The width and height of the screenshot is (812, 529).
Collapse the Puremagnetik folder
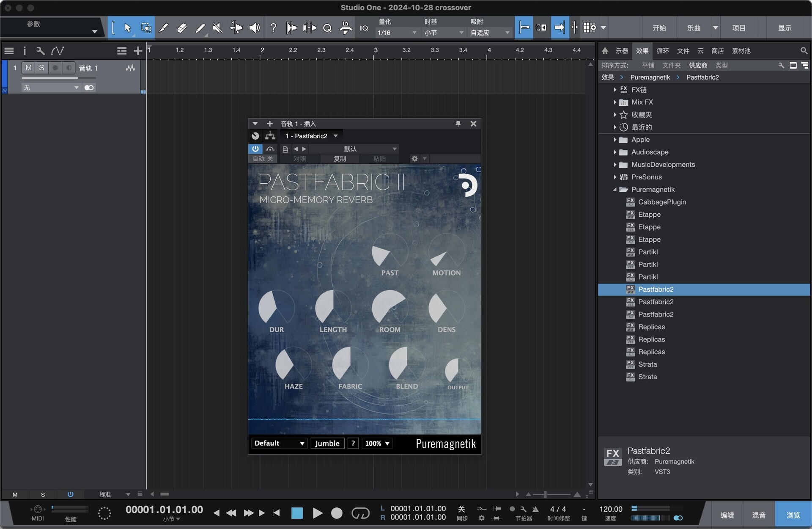(614, 190)
